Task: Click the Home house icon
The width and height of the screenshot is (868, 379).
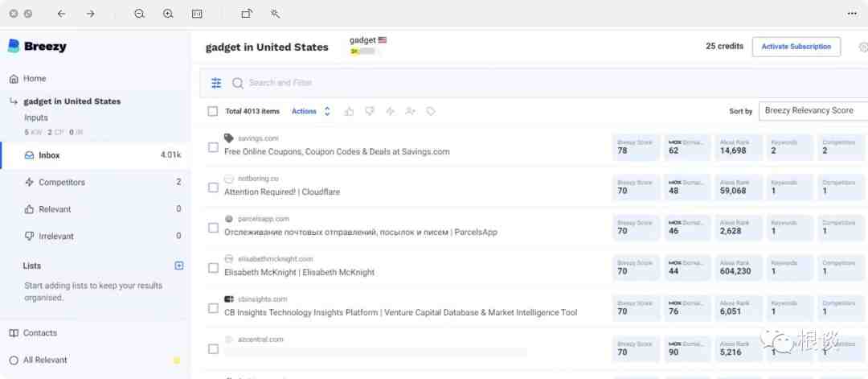Action: 14,79
